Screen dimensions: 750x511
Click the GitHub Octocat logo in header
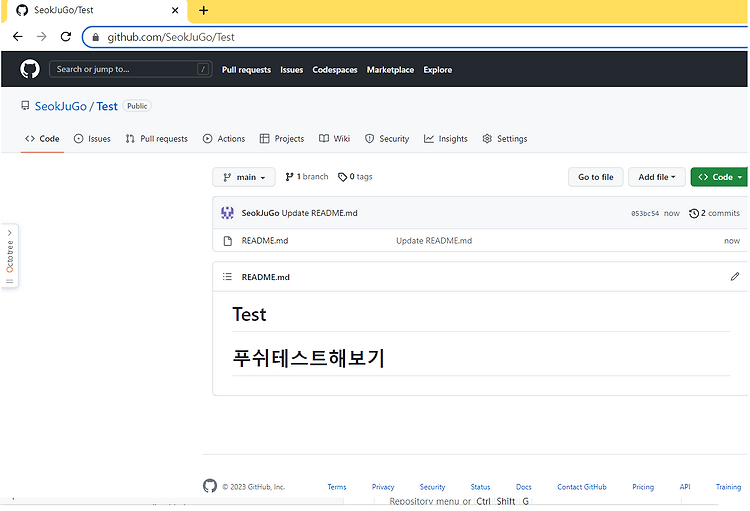[30, 69]
